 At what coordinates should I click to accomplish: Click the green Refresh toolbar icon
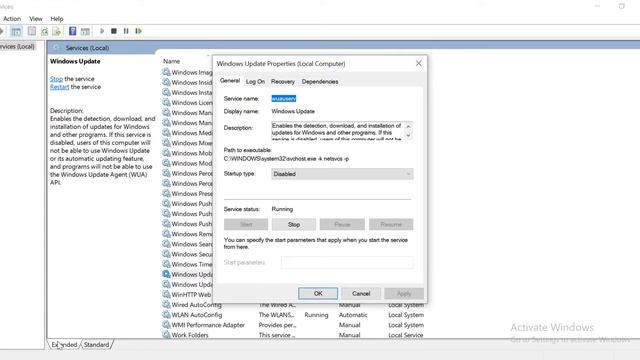(x=44, y=31)
